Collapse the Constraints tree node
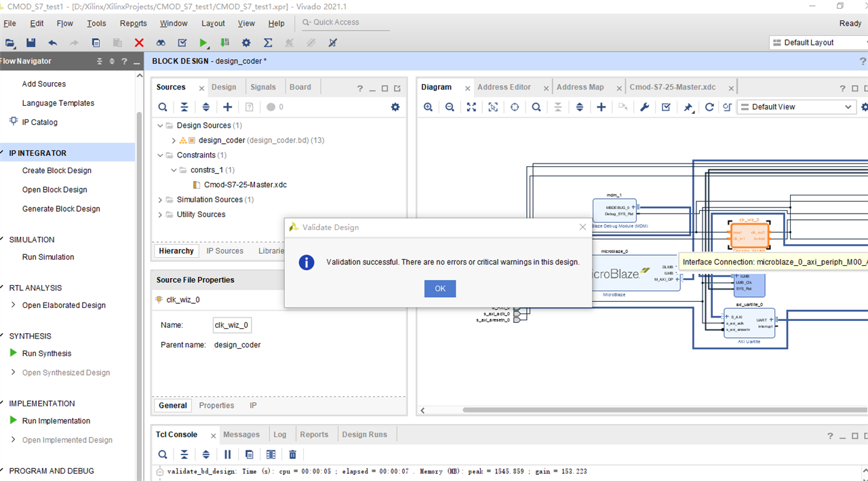Image resolution: width=868 pixels, height=481 pixels. tap(161, 155)
